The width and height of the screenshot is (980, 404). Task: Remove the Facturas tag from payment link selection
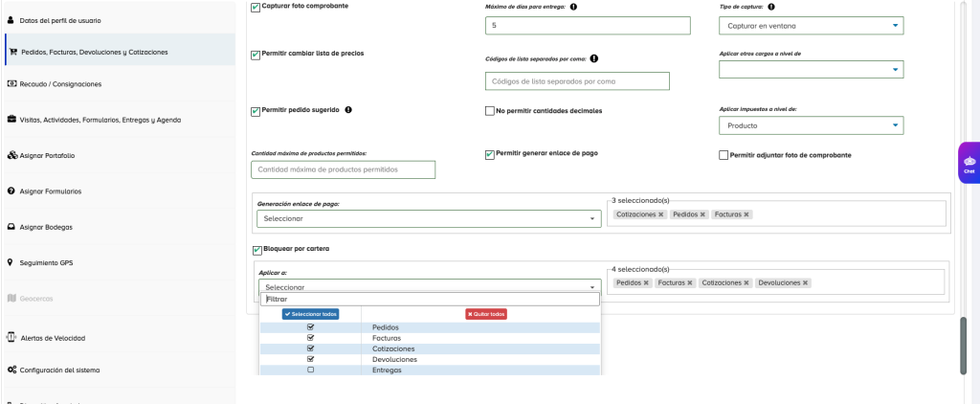tap(746, 214)
